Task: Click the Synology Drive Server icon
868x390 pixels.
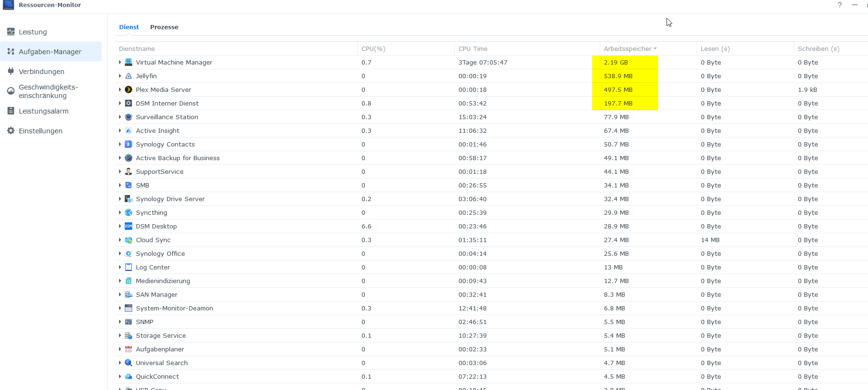Action: [129, 199]
